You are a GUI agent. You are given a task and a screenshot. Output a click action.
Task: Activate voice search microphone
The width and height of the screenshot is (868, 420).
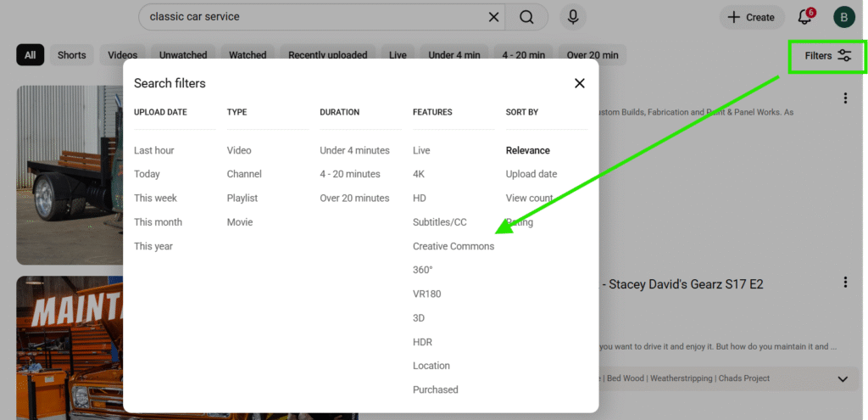point(574,17)
